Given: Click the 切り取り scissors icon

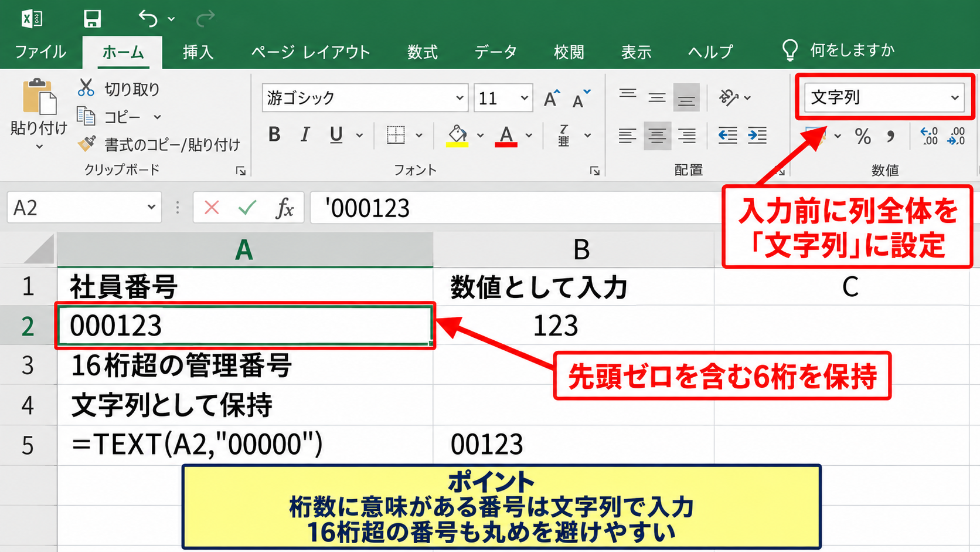Looking at the screenshot, I should pos(86,89).
